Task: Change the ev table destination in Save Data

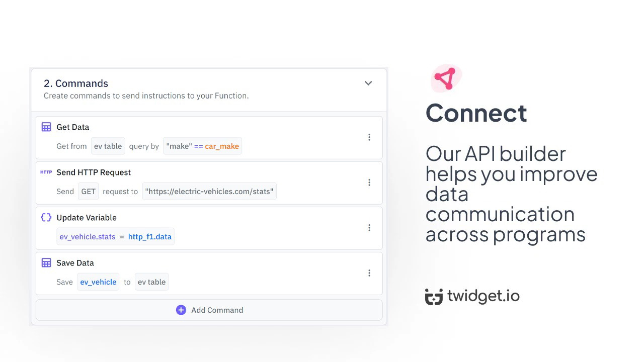Action: (x=151, y=282)
